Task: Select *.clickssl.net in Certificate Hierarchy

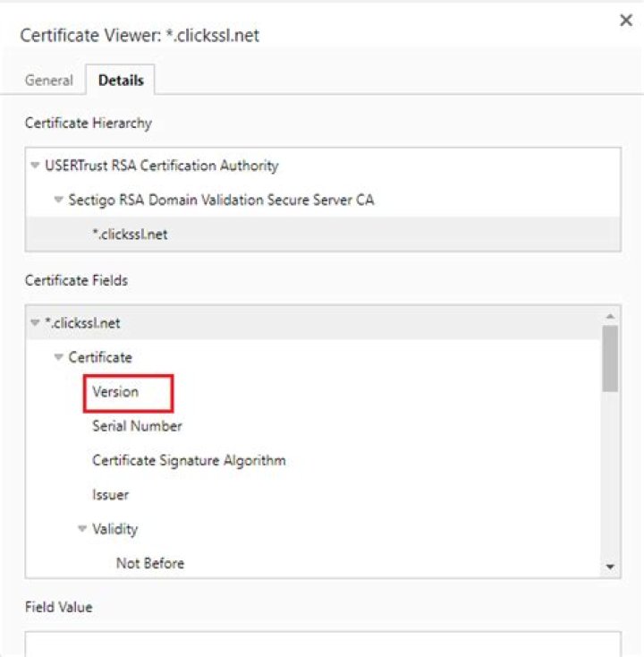Action: pos(129,235)
